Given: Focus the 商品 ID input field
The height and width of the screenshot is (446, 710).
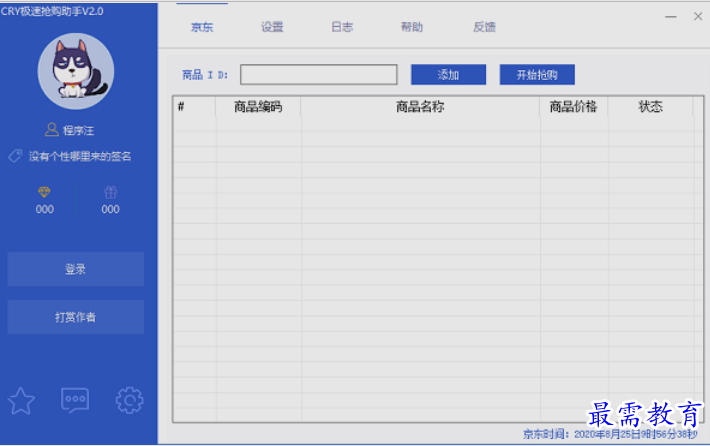Looking at the screenshot, I should pos(319,75).
